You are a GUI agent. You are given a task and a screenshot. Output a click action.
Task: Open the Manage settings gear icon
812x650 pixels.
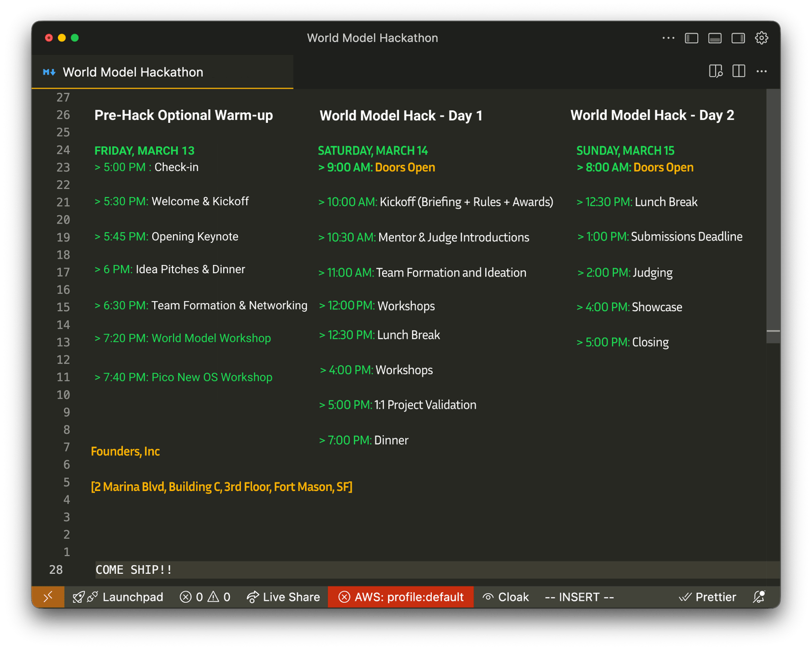coord(761,38)
